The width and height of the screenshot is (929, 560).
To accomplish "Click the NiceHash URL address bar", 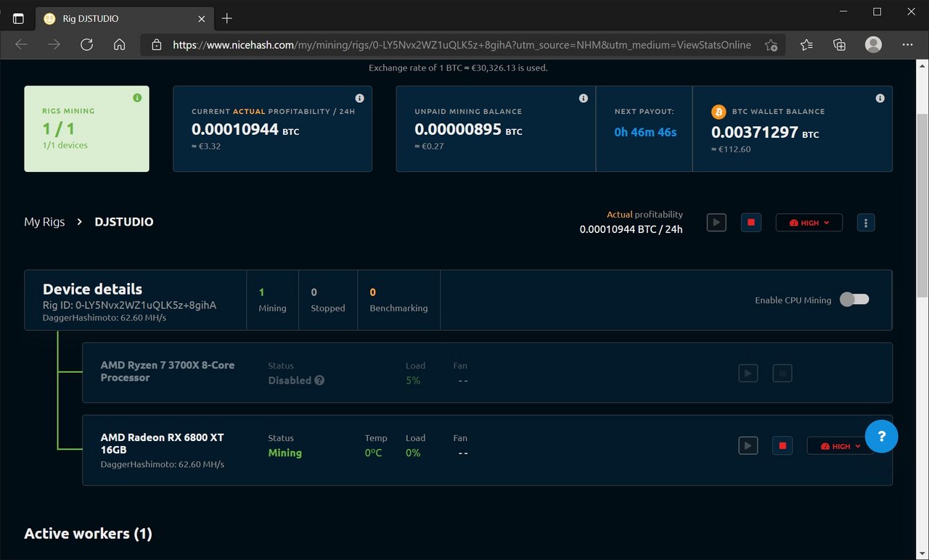I will tap(462, 45).
